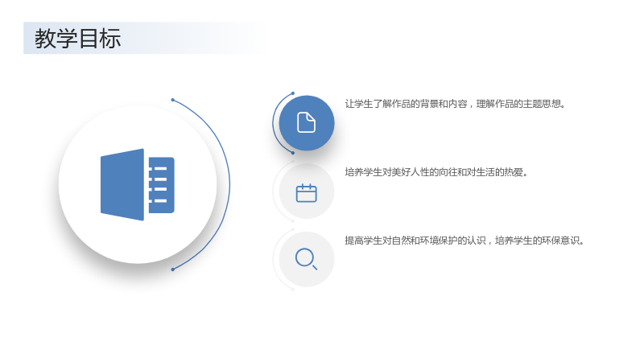This screenshot has height=362, width=644.
Task: Click dot below the blue document circle
Action: pos(293,153)
